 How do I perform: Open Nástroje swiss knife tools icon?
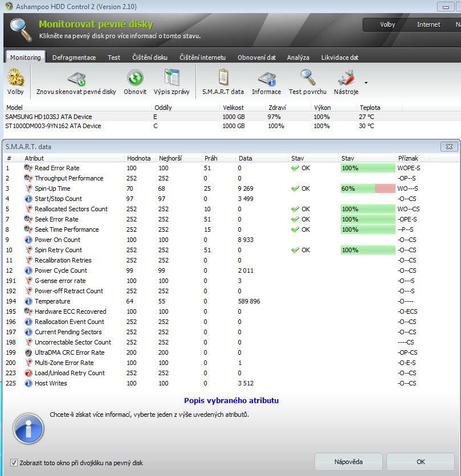tap(346, 78)
